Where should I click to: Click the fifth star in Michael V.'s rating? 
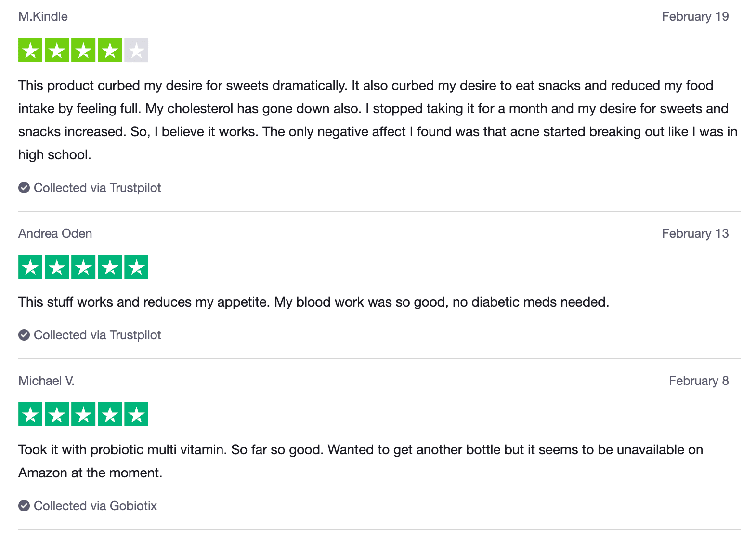pyautogui.click(x=136, y=414)
